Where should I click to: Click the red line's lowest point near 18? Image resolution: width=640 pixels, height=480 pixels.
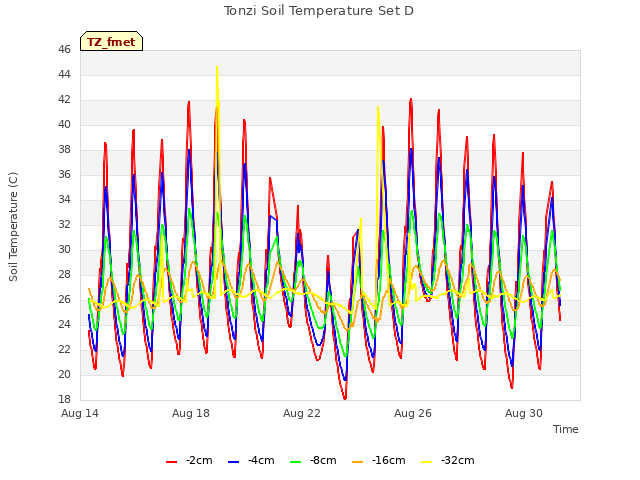(x=345, y=398)
